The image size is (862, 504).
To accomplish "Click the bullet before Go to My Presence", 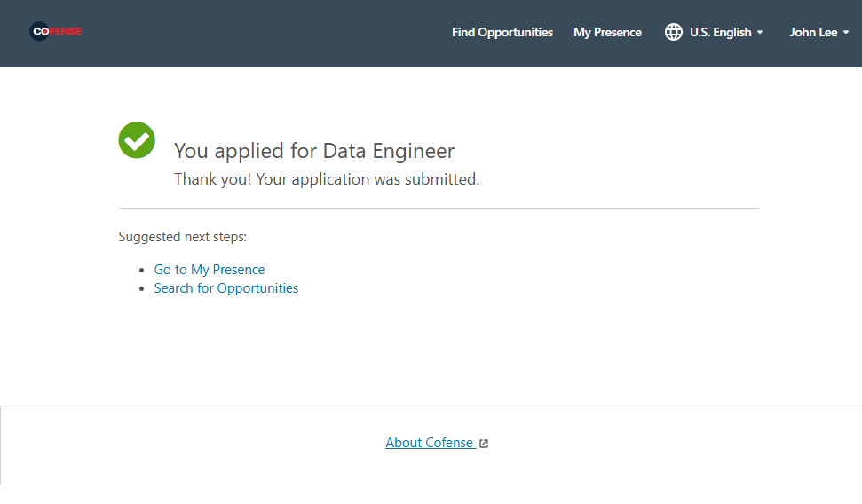I will pyautogui.click(x=142, y=270).
